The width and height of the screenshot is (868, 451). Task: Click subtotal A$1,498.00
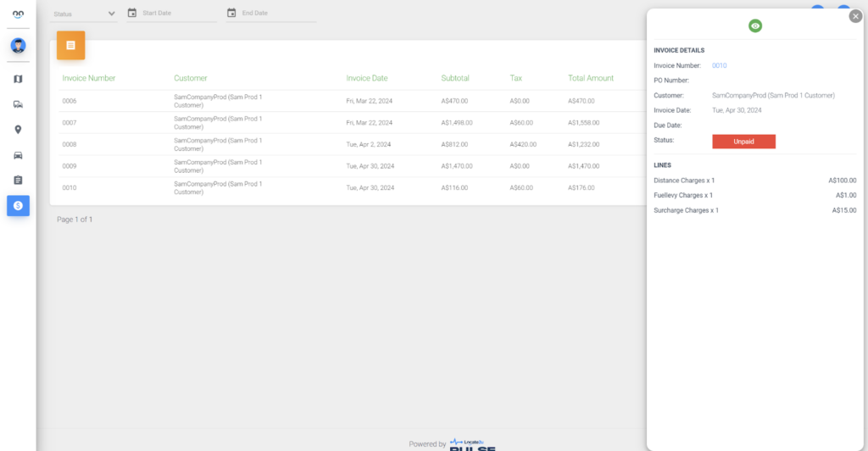pyautogui.click(x=457, y=123)
